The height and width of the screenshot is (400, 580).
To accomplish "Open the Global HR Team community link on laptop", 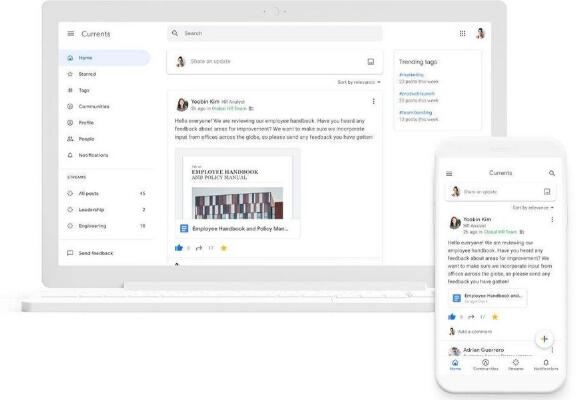I will point(229,108).
